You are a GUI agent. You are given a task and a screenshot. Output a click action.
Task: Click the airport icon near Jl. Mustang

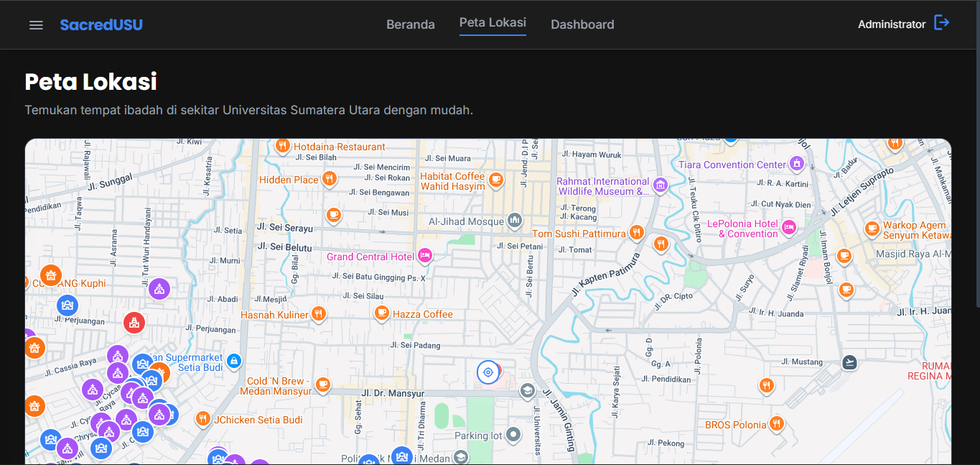point(850,362)
